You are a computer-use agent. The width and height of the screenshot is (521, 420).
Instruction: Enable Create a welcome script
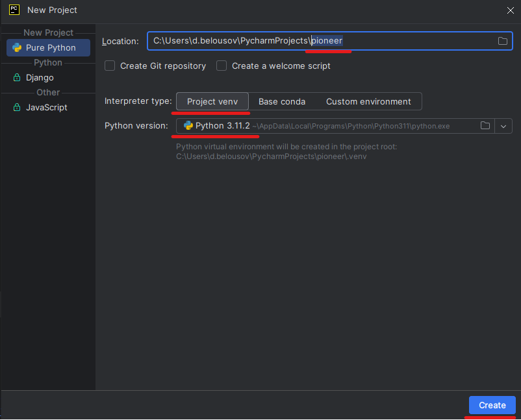221,66
